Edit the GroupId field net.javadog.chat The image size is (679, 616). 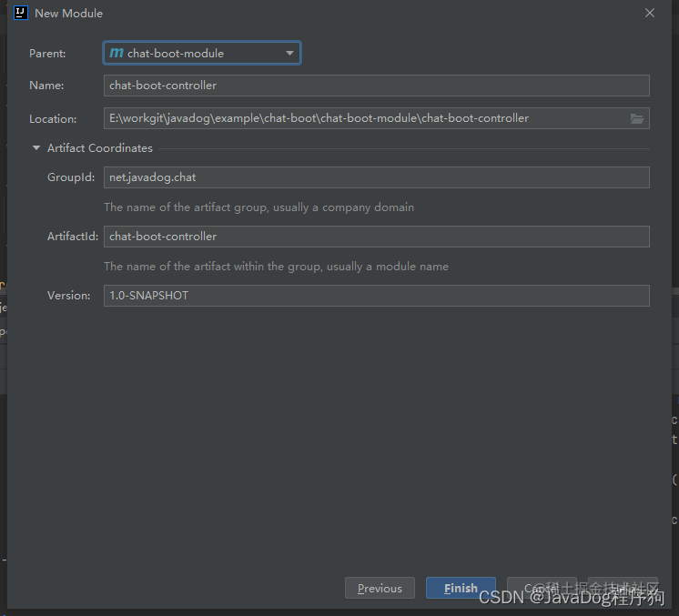[x=376, y=177]
